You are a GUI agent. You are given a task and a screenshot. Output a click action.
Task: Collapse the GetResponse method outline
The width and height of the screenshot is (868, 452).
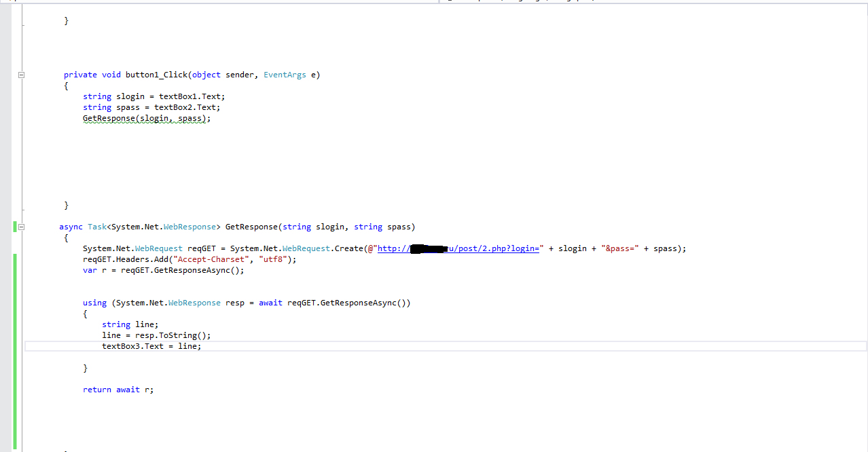[x=21, y=227]
